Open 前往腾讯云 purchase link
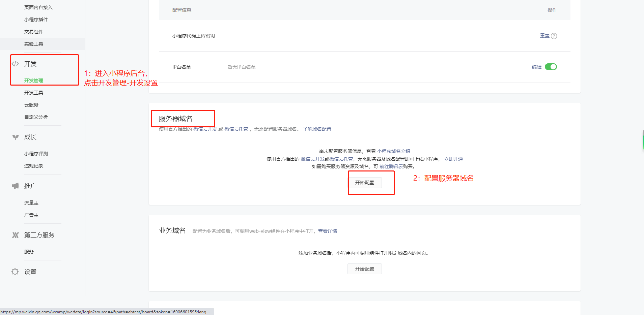The image size is (644, 315). pyautogui.click(x=391, y=166)
